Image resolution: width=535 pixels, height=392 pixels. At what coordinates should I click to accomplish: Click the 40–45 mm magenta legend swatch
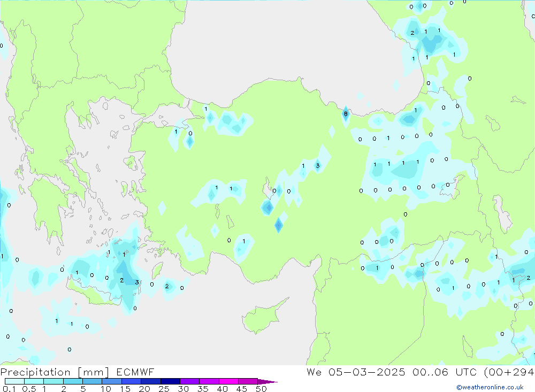[x=228, y=381]
